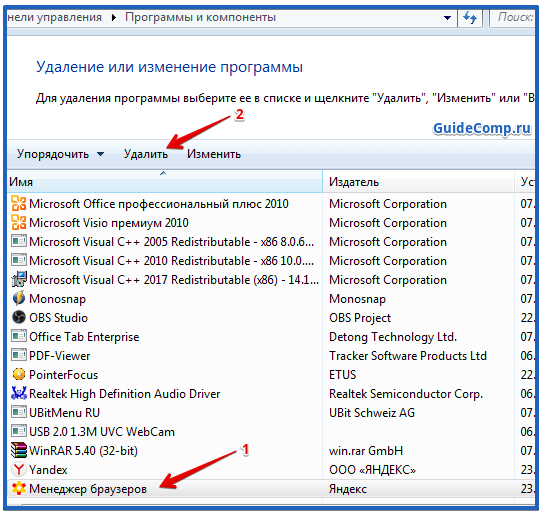Select the Менеджер браузеров entry
Viewport: 544px width, 514px height.
click(88, 489)
